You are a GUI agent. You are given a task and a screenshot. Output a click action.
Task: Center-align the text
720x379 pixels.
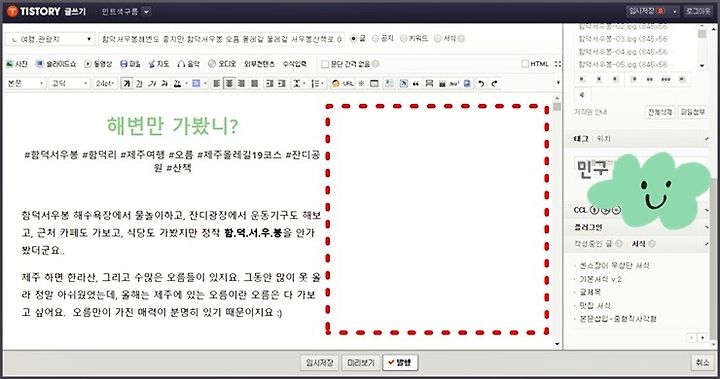[x=229, y=83]
